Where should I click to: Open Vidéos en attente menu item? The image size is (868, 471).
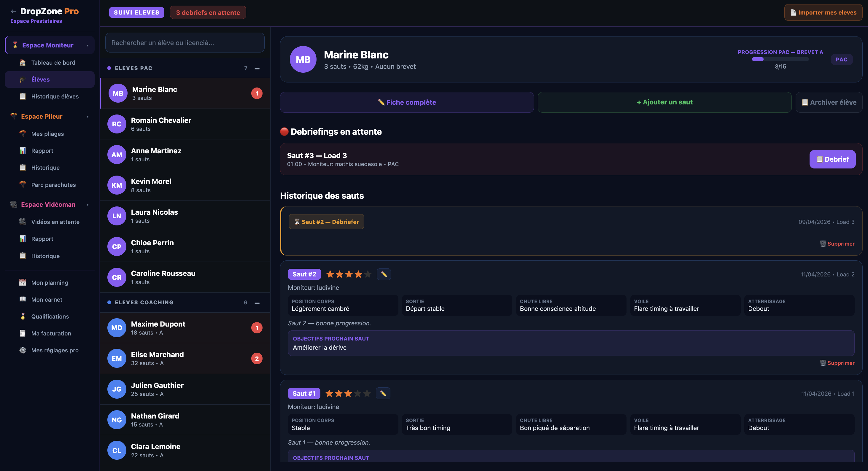point(55,222)
